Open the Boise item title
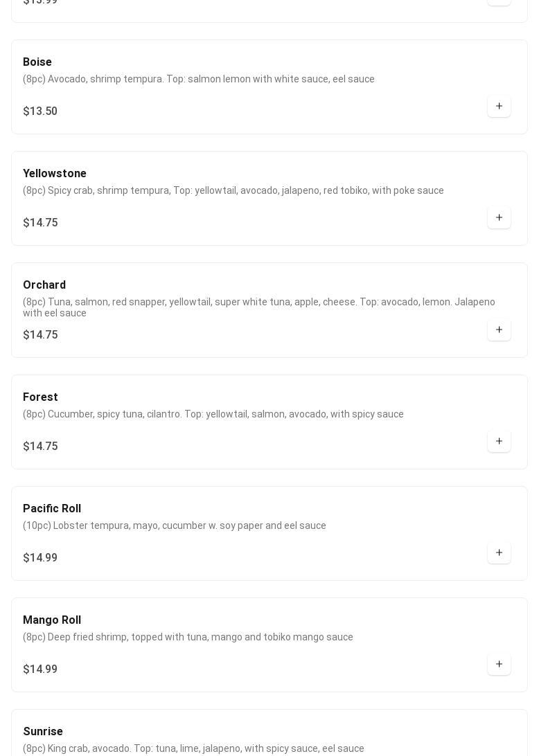This screenshot has height=756, width=539. tap(37, 62)
